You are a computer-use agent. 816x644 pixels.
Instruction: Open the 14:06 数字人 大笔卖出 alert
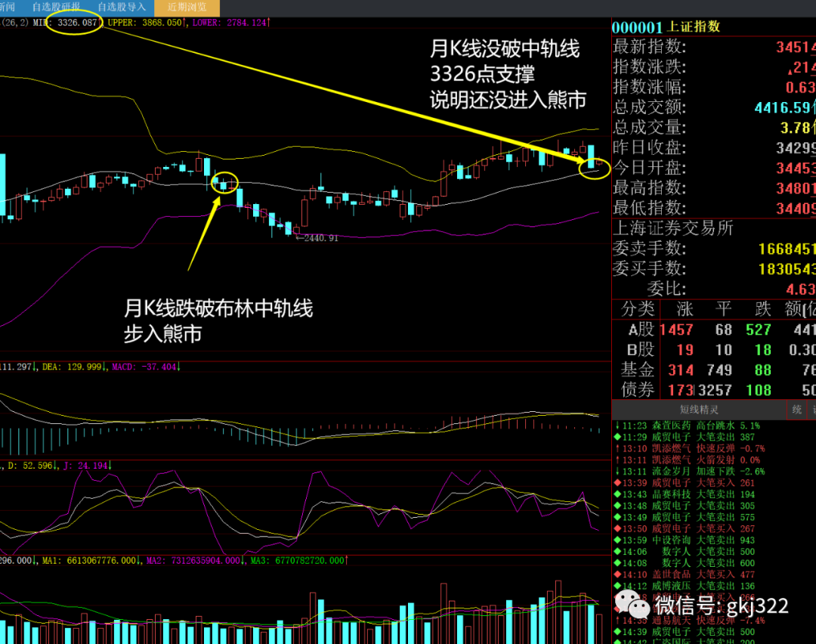coord(685,552)
